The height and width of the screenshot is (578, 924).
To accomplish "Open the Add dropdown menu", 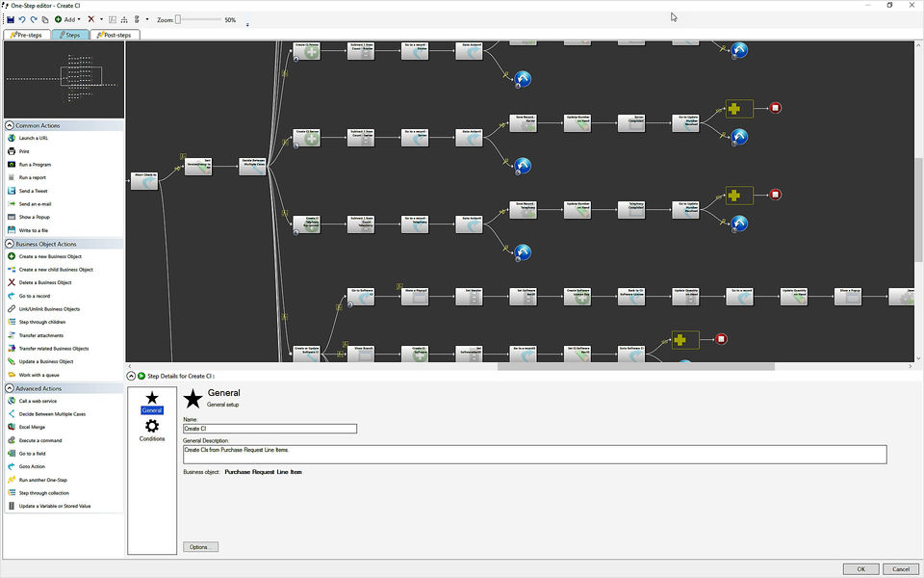I will (67, 19).
